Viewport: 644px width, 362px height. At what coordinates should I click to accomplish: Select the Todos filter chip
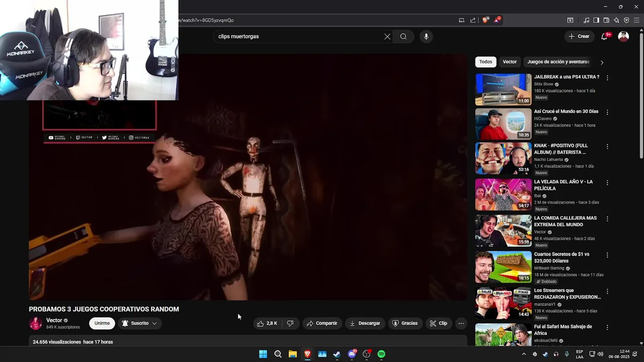486,62
